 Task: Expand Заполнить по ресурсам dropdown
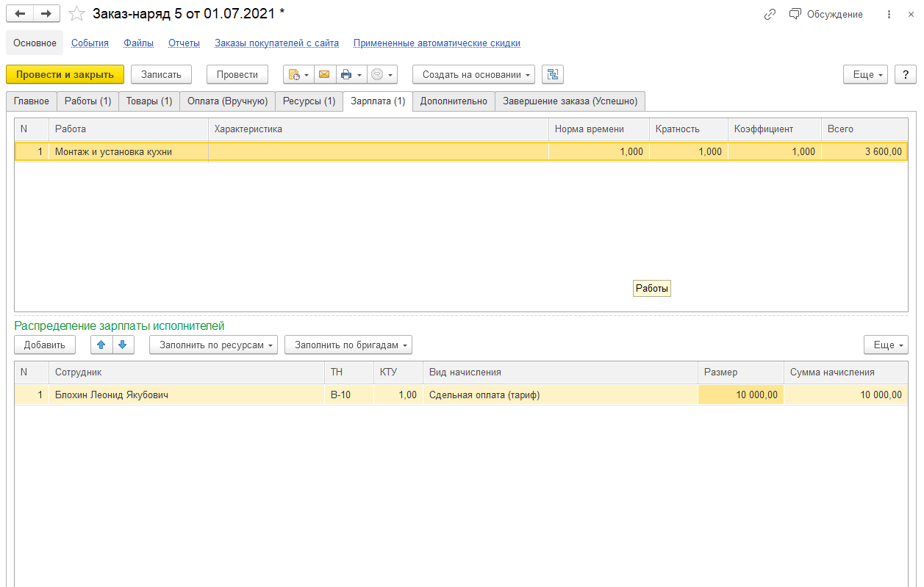point(213,345)
